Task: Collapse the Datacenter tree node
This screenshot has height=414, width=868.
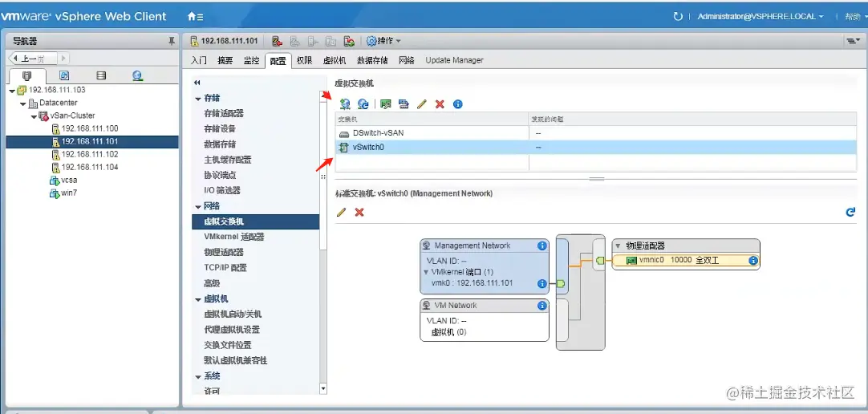Action: (22, 103)
